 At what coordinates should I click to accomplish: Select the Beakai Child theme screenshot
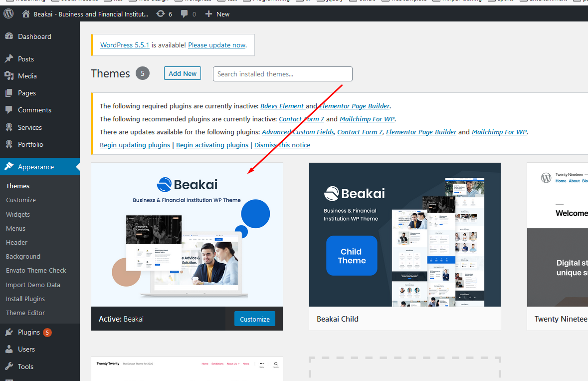pos(405,235)
